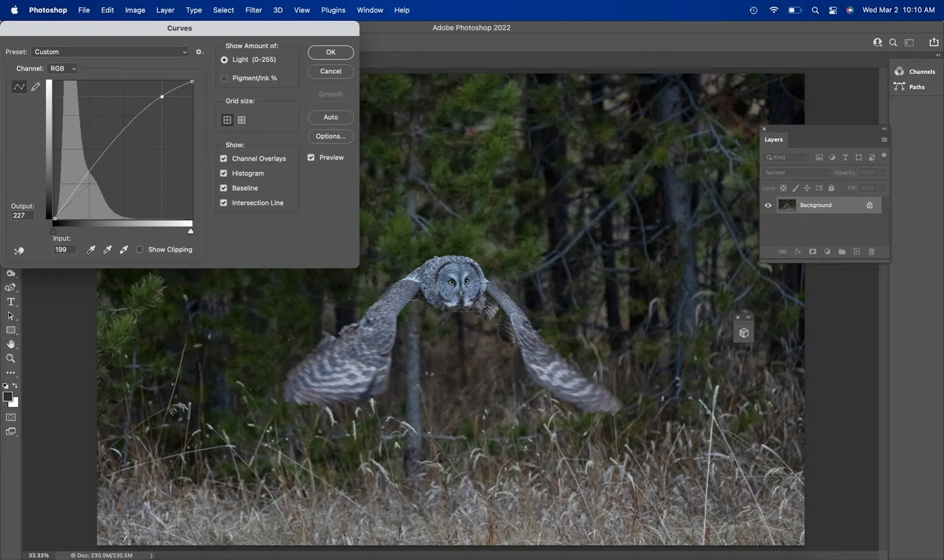Open the new layer group folder icon
This screenshot has height=560, width=944.
[842, 251]
